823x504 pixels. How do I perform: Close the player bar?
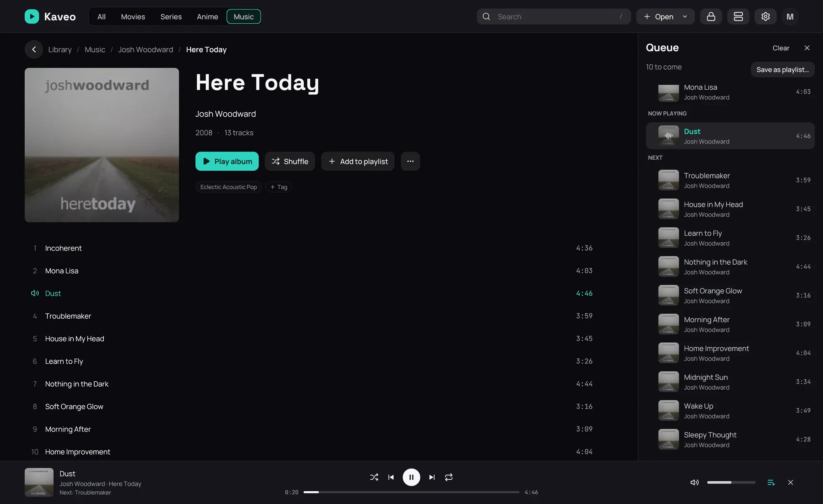coord(790,482)
